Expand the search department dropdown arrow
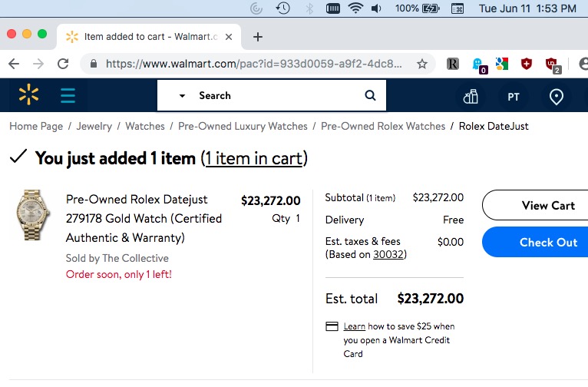The height and width of the screenshot is (387, 588). (x=182, y=96)
